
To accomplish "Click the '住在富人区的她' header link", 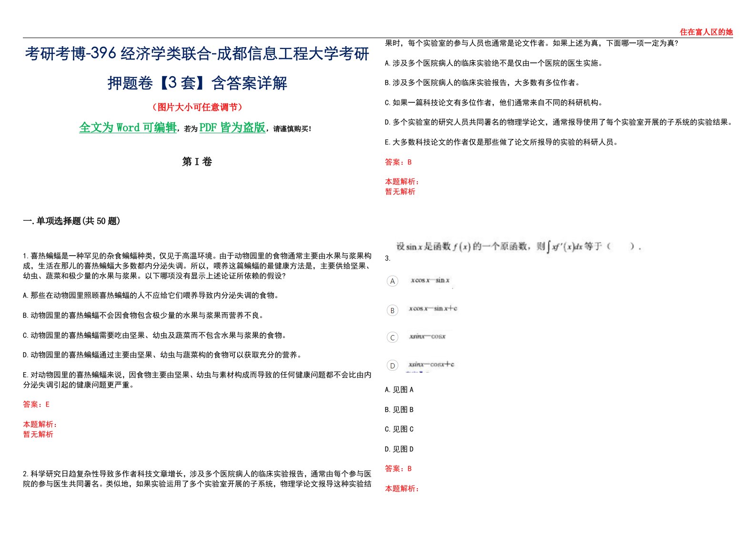I will (x=706, y=32).
